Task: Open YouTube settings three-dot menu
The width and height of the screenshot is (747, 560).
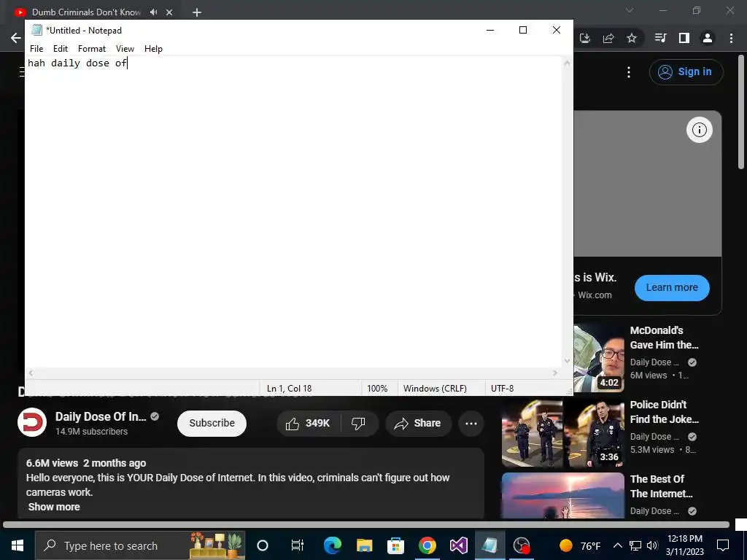Action: (x=629, y=72)
